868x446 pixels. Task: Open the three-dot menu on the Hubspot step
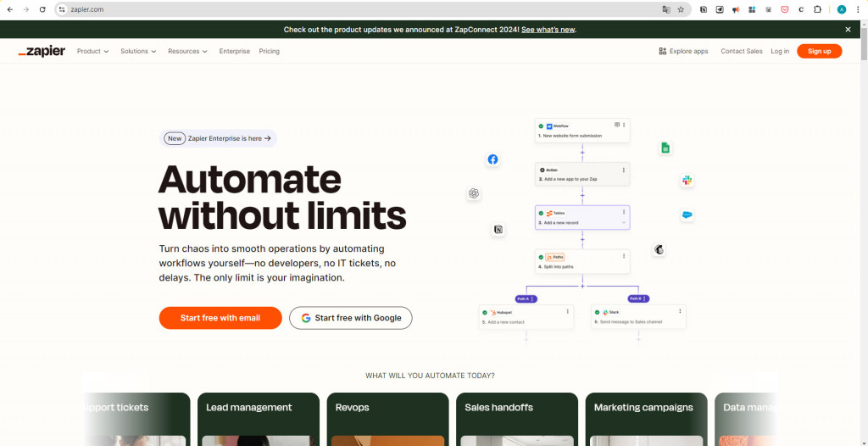tap(567, 312)
